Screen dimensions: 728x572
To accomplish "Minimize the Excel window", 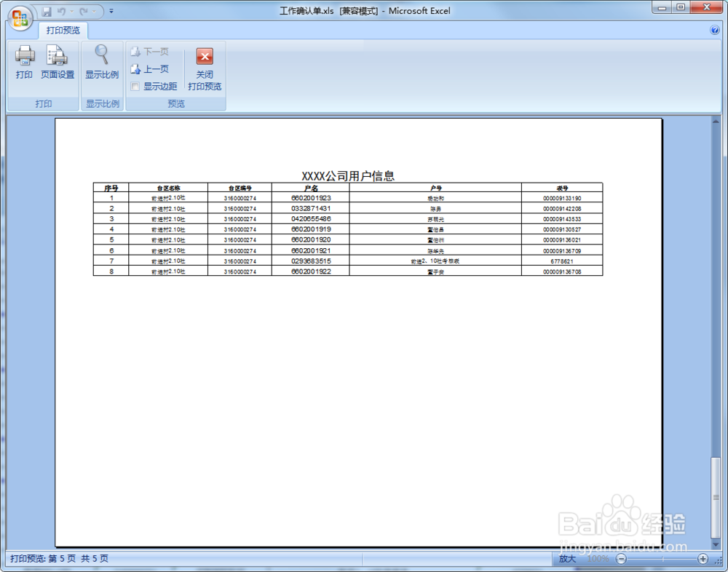I will coord(662,7).
